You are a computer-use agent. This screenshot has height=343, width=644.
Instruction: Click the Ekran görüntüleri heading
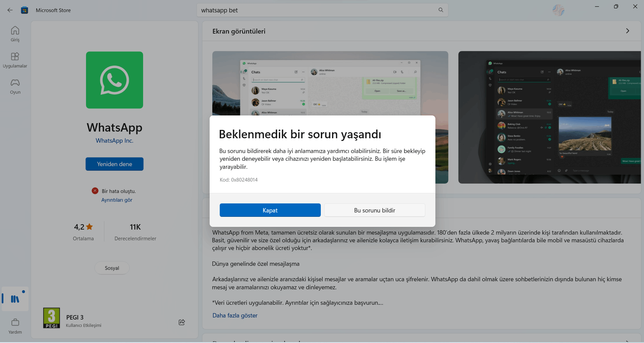[x=239, y=31]
